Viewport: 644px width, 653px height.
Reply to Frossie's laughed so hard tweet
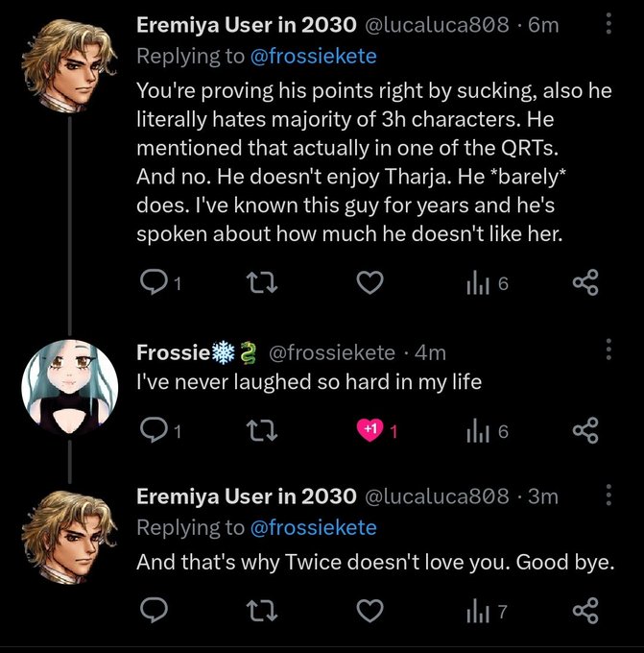154,430
